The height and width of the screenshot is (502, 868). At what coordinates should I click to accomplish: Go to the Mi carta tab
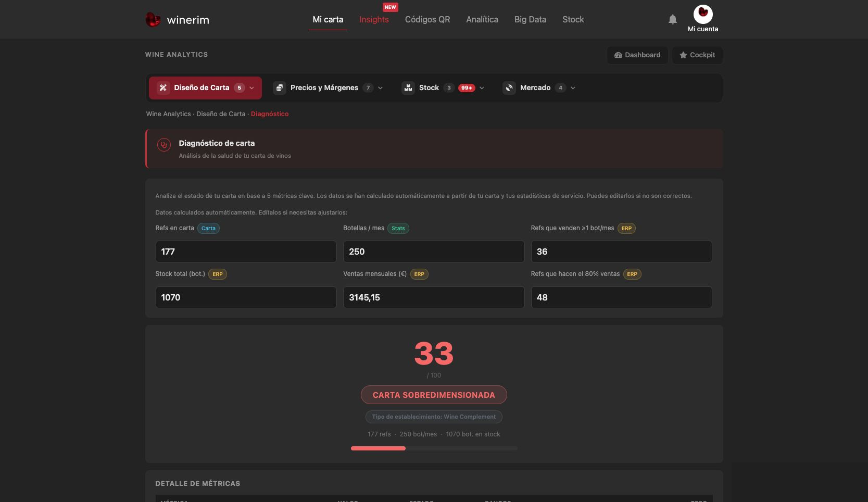click(328, 19)
